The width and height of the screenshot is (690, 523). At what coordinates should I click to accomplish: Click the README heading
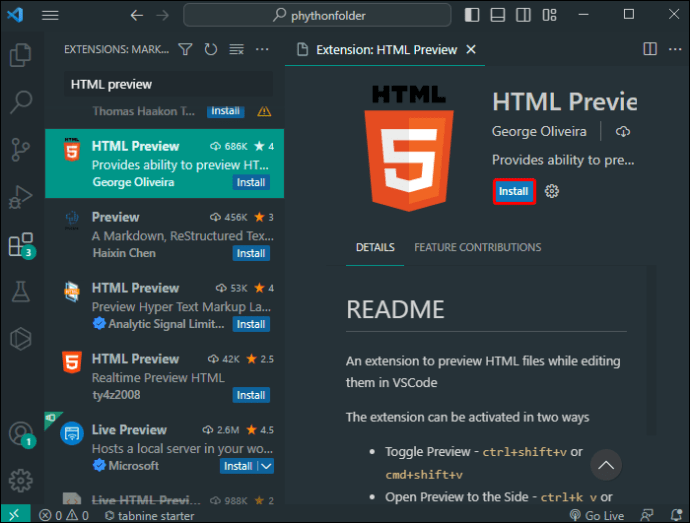point(395,309)
